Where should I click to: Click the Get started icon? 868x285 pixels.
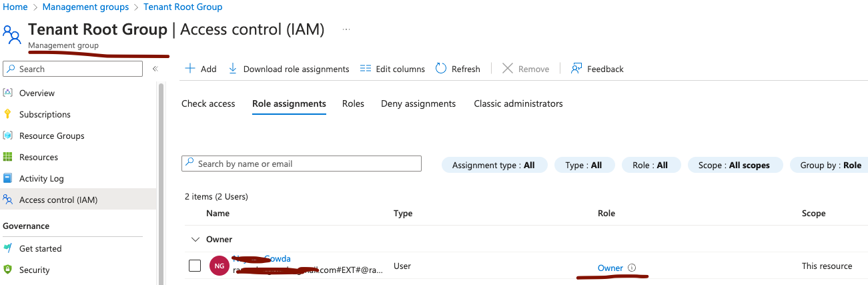pyautogui.click(x=8, y=248)
